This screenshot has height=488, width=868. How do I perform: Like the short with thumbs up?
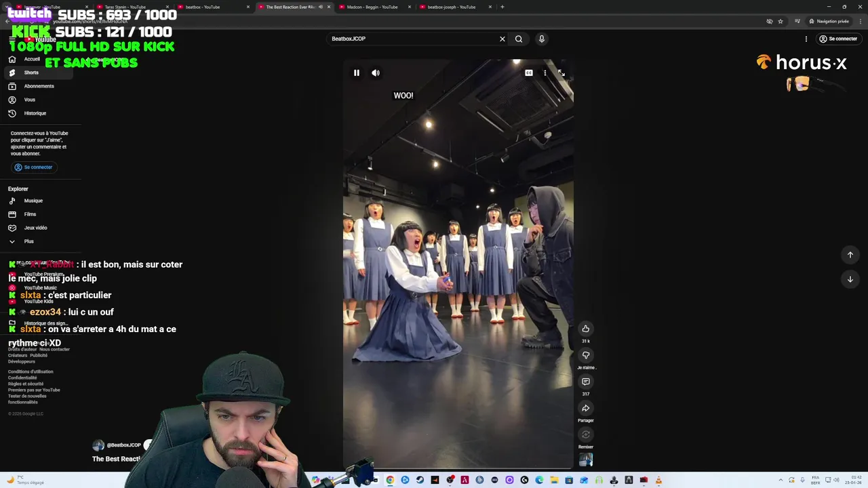586,329
